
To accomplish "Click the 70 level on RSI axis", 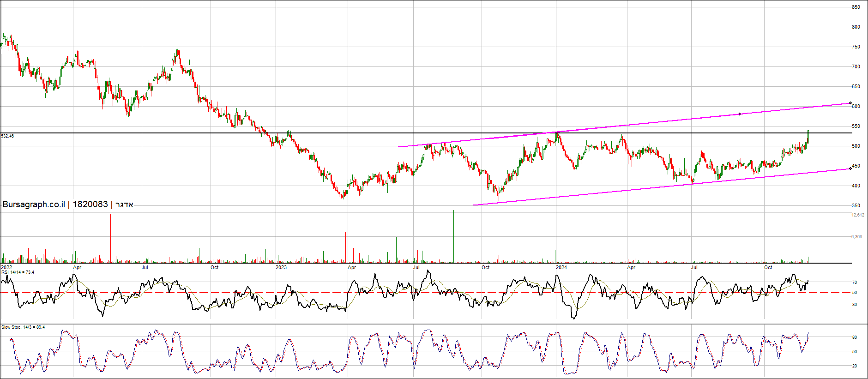I will point(855,283).
